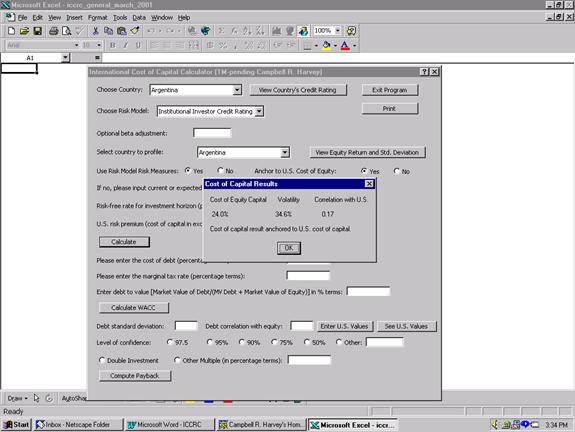
Task: Click the Office Assistant help icon
Action: click(351, 31)
